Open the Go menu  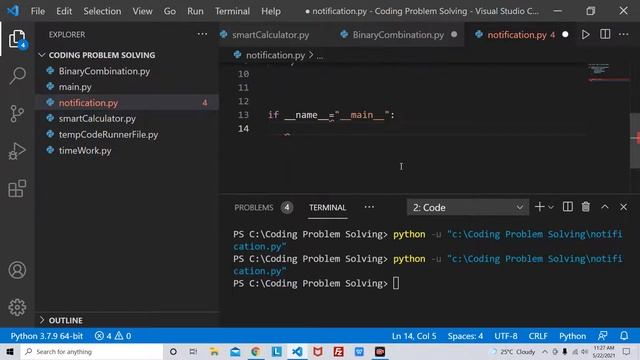click(x=170, y=11)
